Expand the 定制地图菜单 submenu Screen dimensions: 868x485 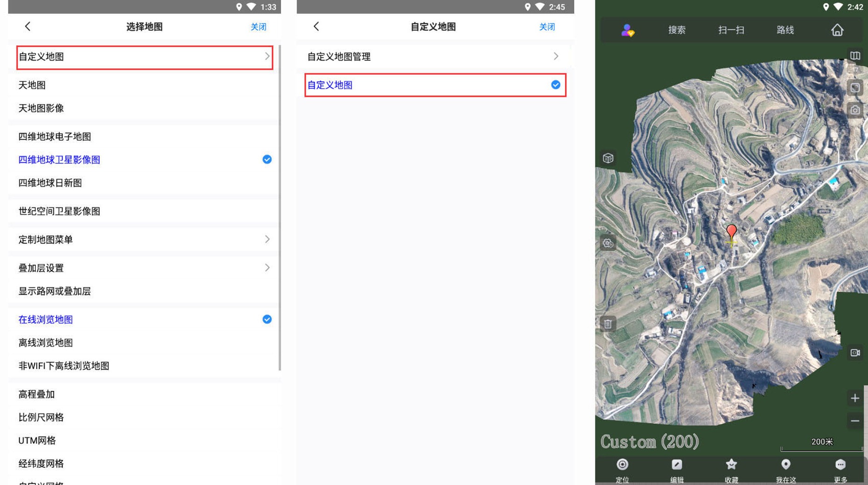[x=145, y=239]
